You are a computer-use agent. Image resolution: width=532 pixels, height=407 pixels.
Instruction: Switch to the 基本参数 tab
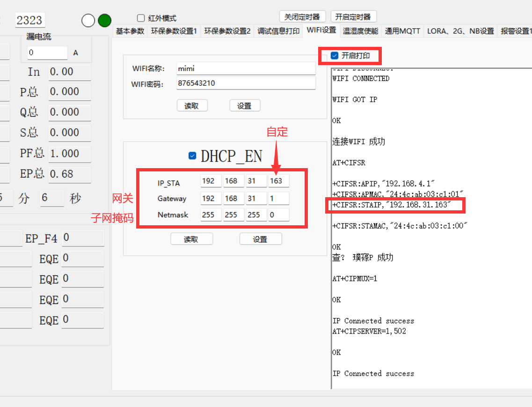click(130, 31)
